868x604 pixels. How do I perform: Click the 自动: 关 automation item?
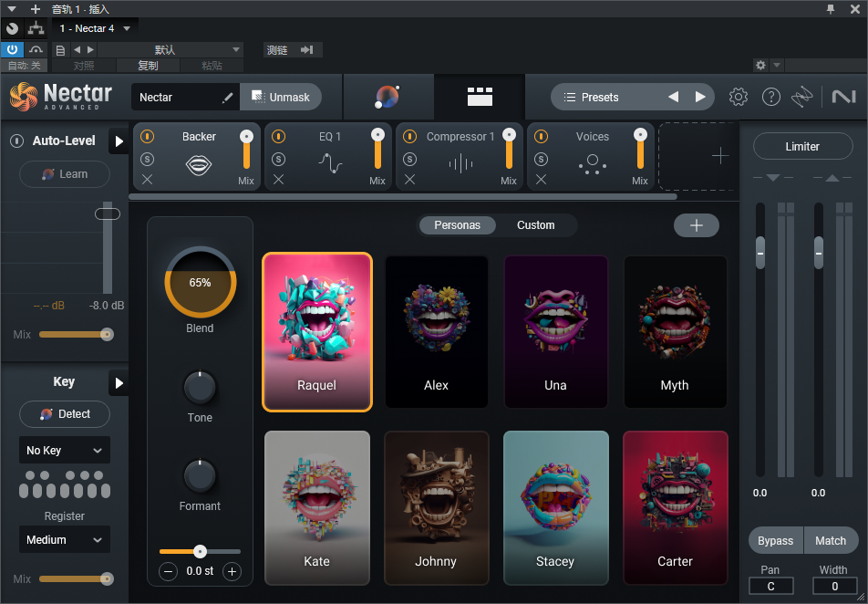point(25,66)
